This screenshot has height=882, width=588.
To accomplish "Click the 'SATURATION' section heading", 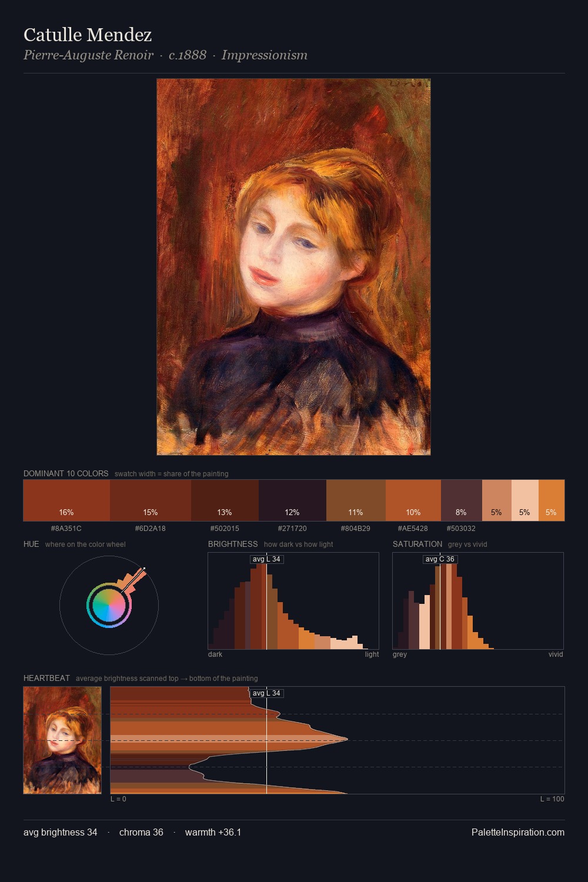I will pos(417,544).
